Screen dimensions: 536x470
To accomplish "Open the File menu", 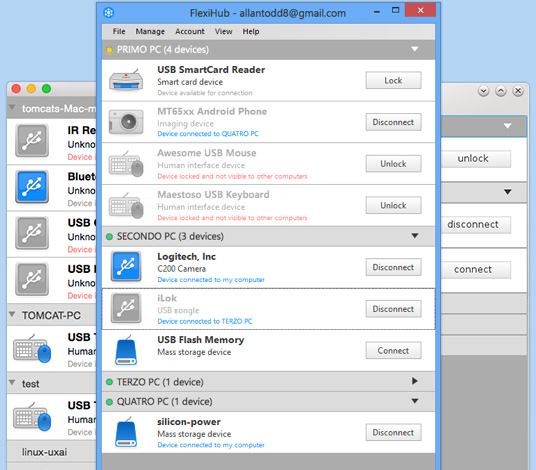I will click(119, 31).
